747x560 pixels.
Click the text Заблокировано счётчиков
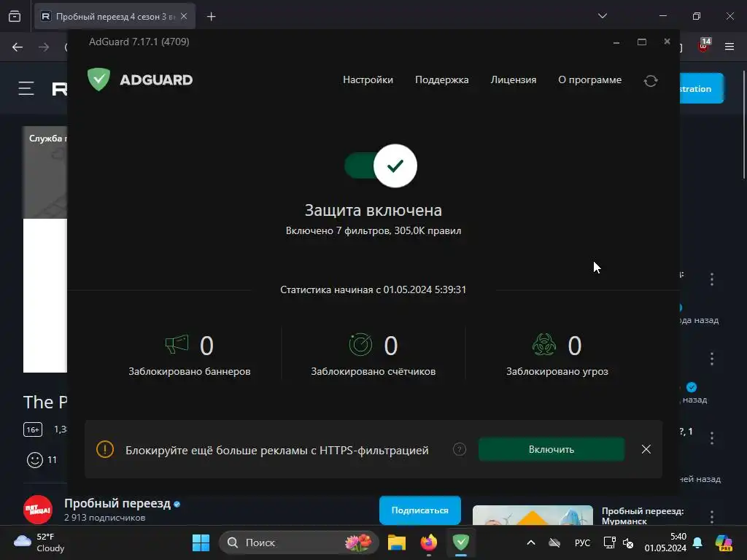pyautogui.click(x=373, y=371)
